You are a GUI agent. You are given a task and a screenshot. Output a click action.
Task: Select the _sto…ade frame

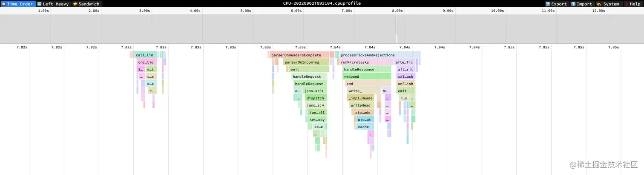pyautogui.click(x=363, y=113)
